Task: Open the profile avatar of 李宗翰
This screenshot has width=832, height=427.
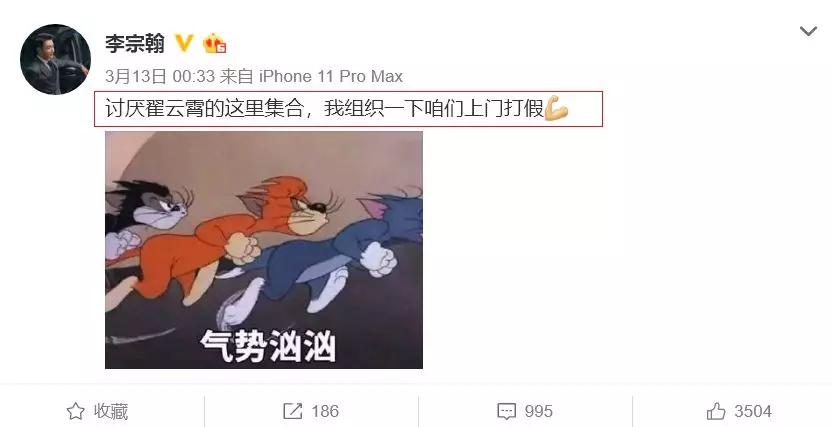Action: [55, 59]
